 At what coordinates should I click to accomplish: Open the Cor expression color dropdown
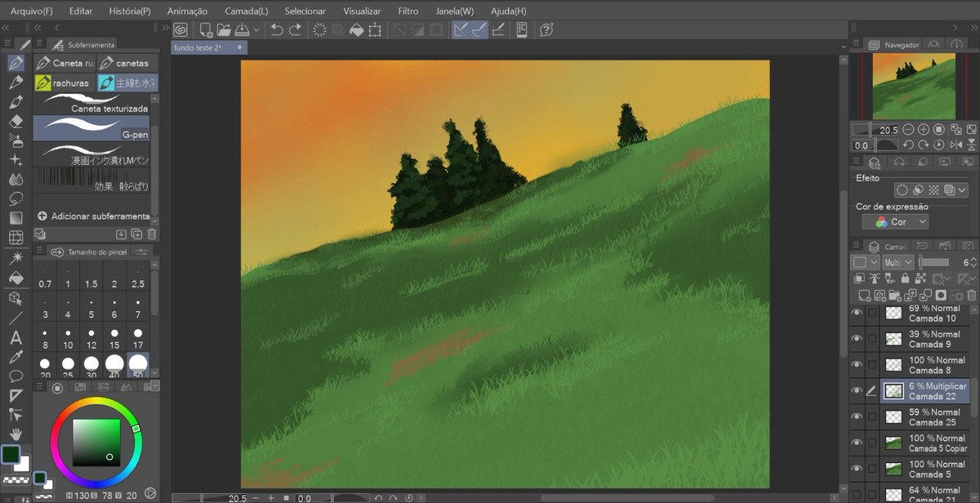pyautogui.click(x=895, y=222)
